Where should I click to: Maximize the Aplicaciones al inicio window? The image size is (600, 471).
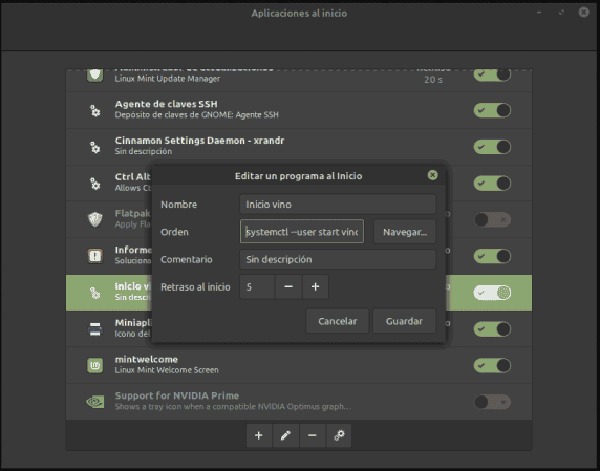[x=561, y=13]
